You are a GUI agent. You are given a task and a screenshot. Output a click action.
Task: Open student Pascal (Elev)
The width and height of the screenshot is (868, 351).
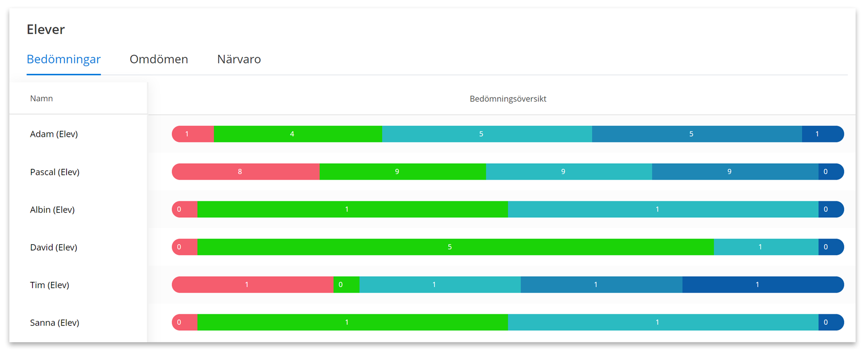pyautogui.click(x=55, y=172)
